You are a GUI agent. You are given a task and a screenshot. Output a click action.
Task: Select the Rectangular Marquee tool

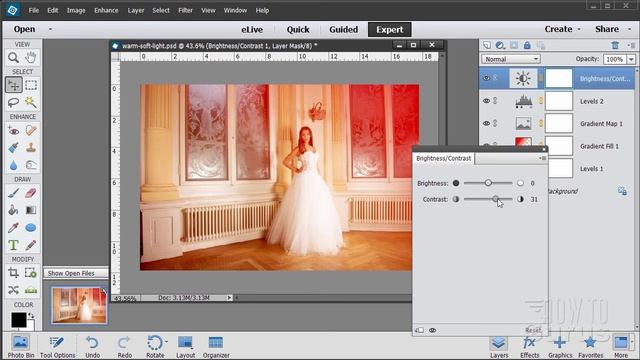(x=31, y=85)
